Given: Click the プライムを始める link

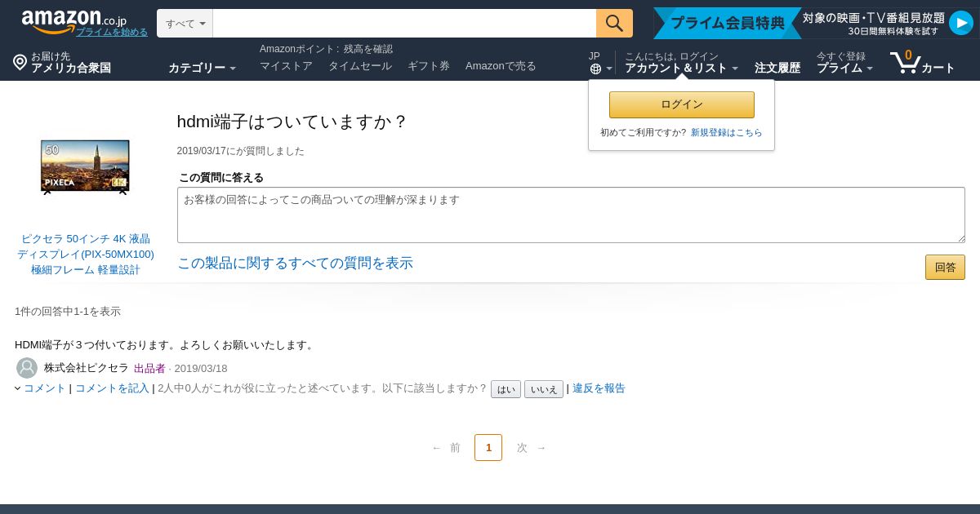Looking at the screenshot, I should pos(112,32).
